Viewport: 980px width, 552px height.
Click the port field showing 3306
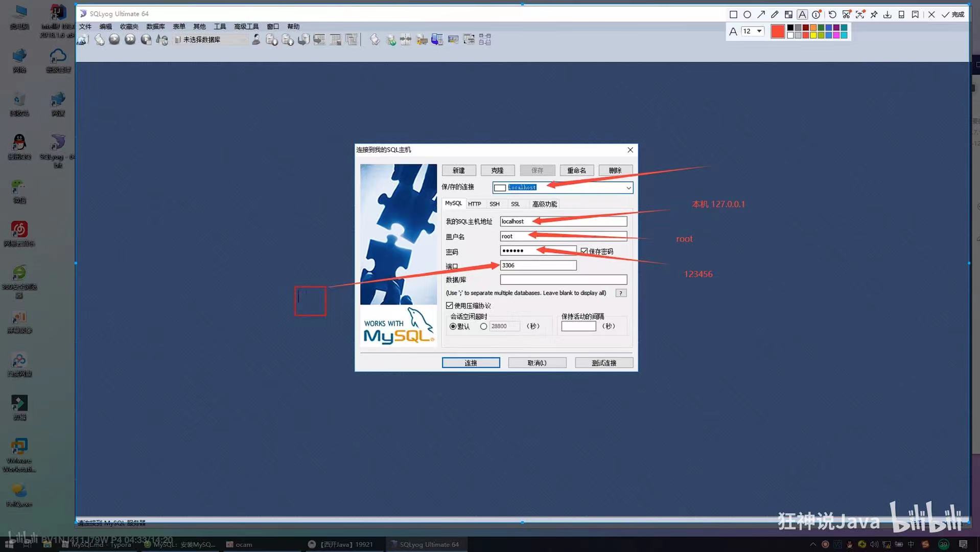[x=538, y=265]
